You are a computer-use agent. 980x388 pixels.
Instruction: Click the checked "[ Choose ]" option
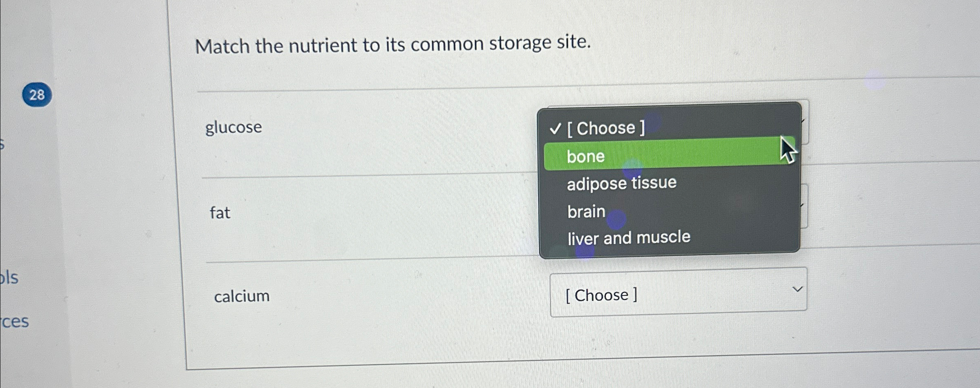608,128
